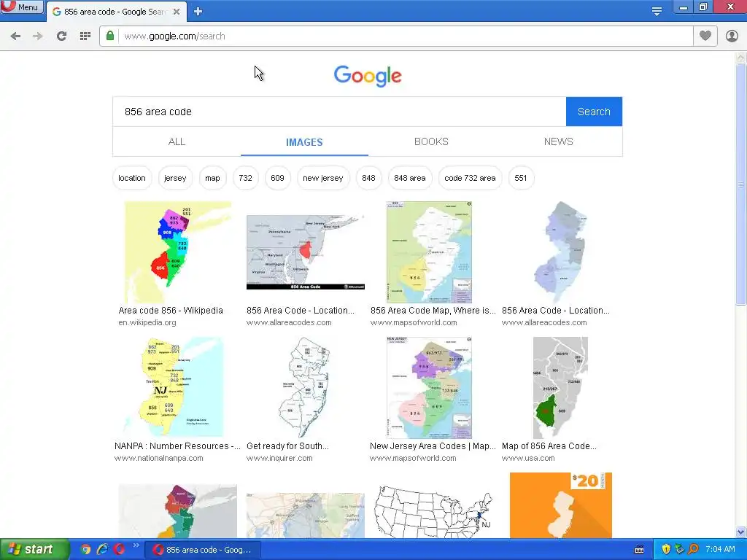
Task: Filter images by 'new jersey' chip
Action: click(323, 178)
